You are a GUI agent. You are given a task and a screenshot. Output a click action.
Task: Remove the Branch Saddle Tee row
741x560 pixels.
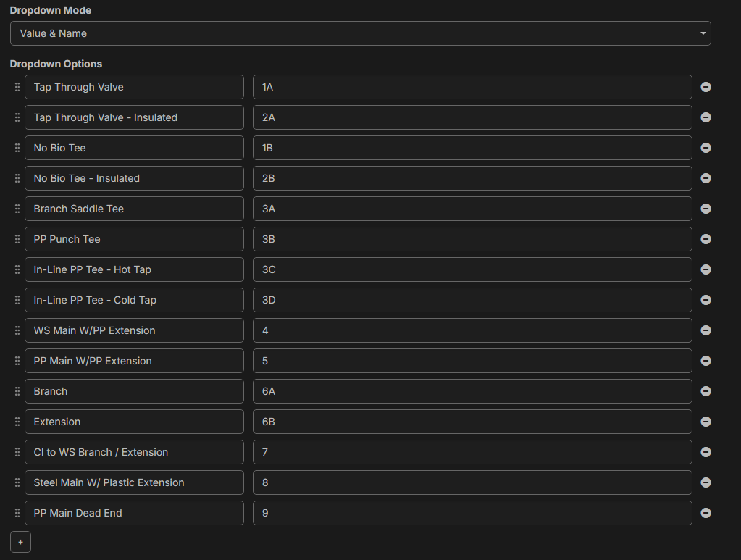[706, 209]
